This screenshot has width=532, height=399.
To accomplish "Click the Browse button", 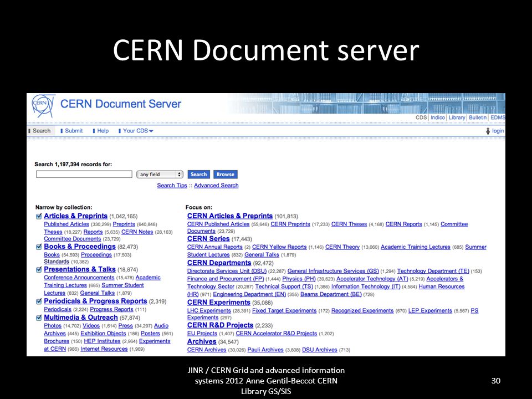I will [x=226, y=175].
